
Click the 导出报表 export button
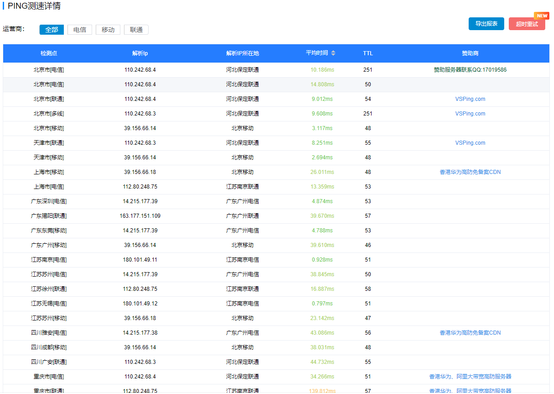point(486,24)
